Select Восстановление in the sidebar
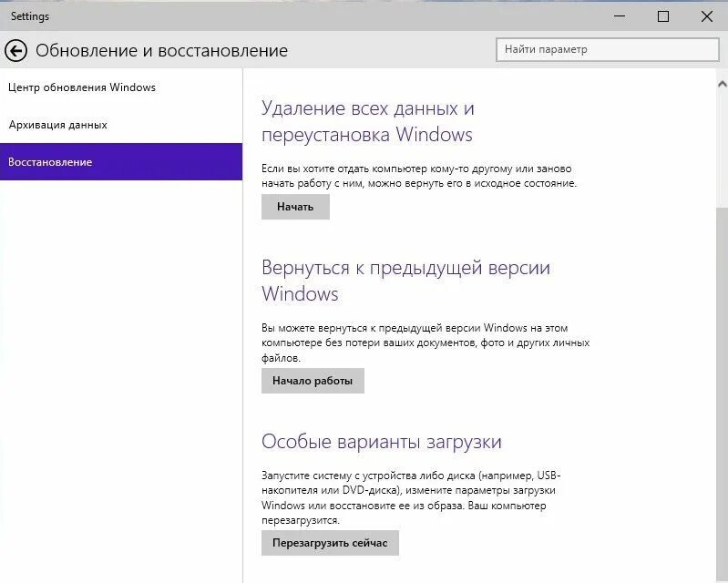Screen dimensions: 728x583 pos(121,161)
